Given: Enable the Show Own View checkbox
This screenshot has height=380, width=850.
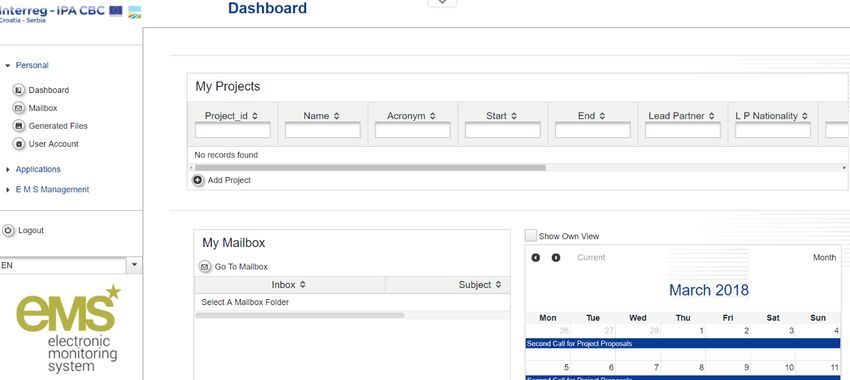Looking at the screenshot, I should 531,236.
